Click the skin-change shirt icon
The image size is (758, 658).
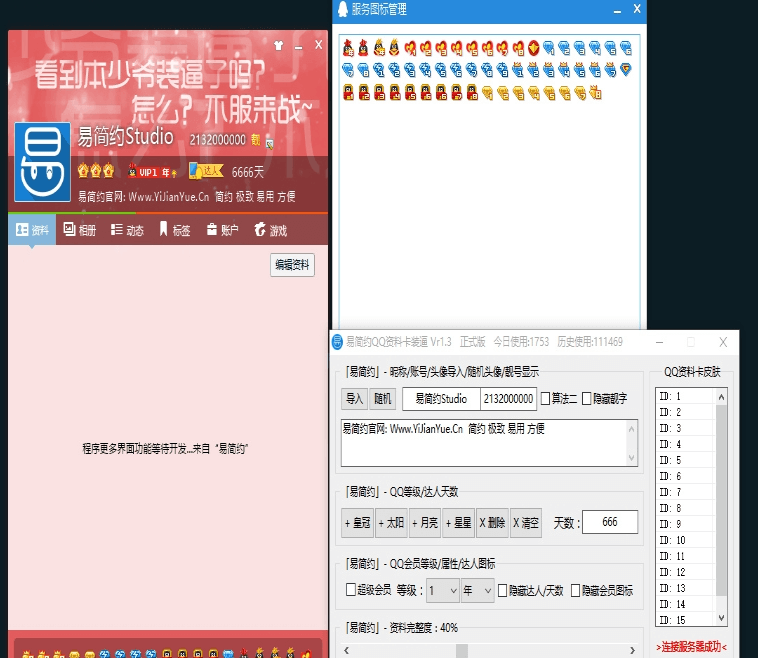pyautogui.click(x=278, y=45)
